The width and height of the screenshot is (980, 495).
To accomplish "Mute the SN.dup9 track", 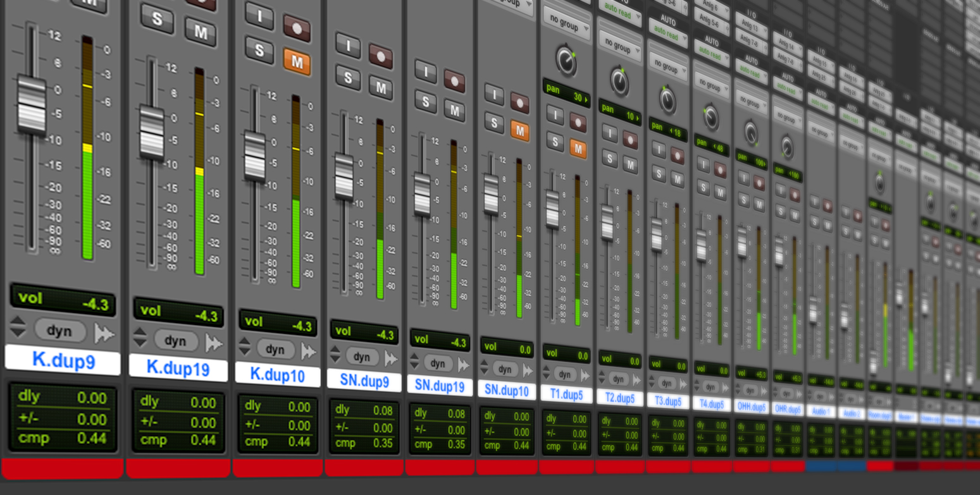I will point(381,87).
